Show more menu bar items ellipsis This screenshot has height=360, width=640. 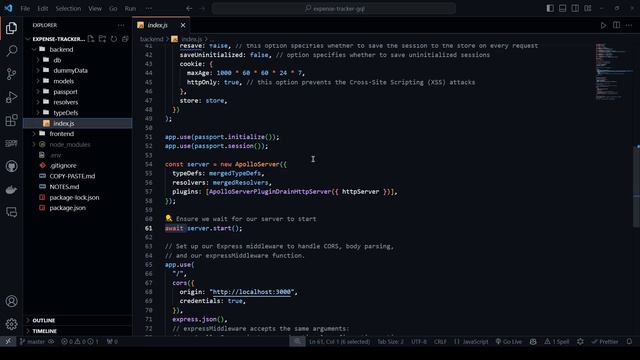coord(149,8)
